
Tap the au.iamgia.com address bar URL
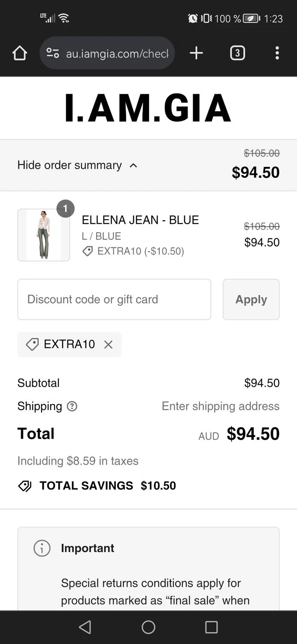117,53
